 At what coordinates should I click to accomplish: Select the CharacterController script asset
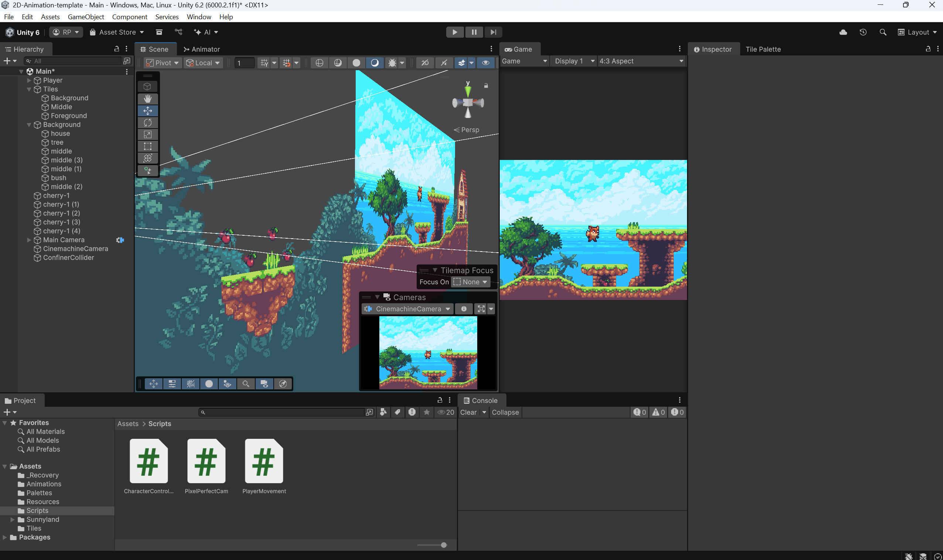[x=149, y=467]
